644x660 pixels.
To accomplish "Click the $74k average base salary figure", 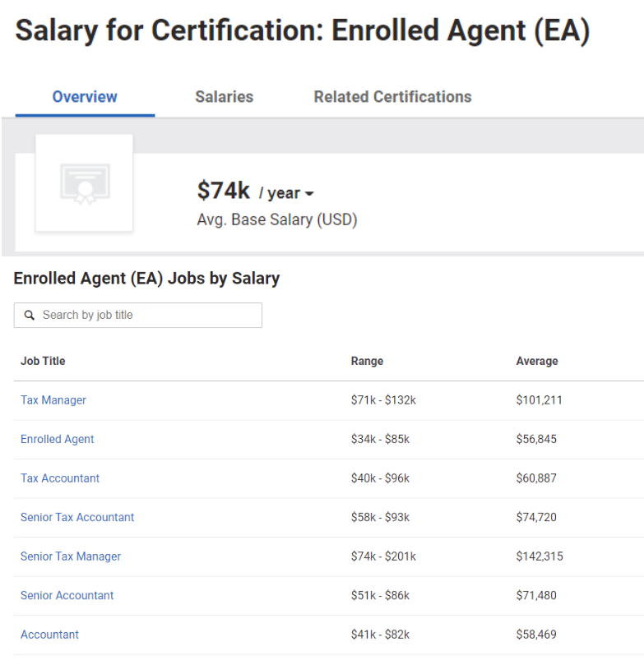I will 223,191.
